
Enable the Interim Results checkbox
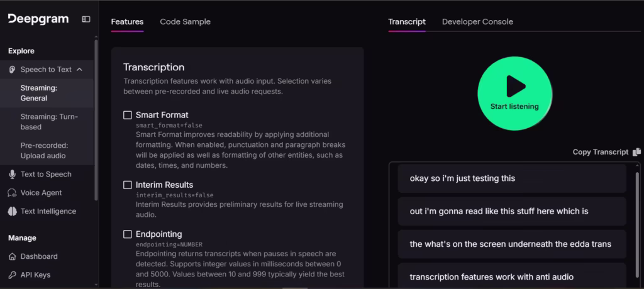(128, 185)
